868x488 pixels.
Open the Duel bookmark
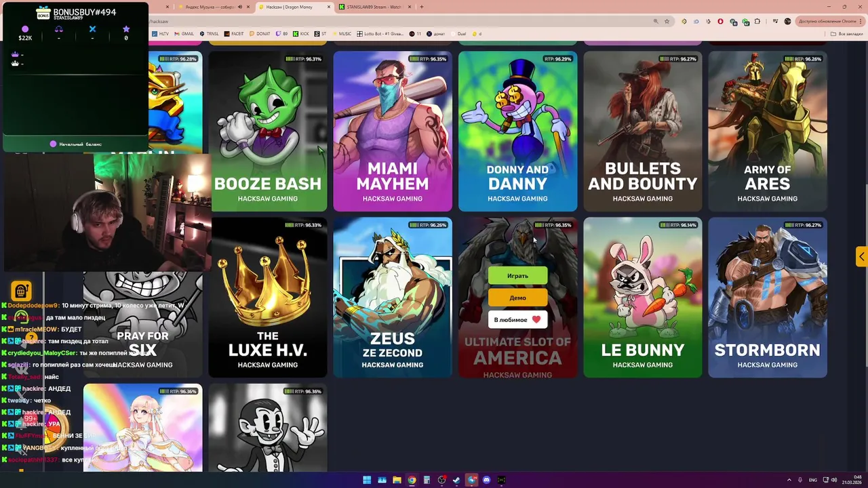coord(458,33)
